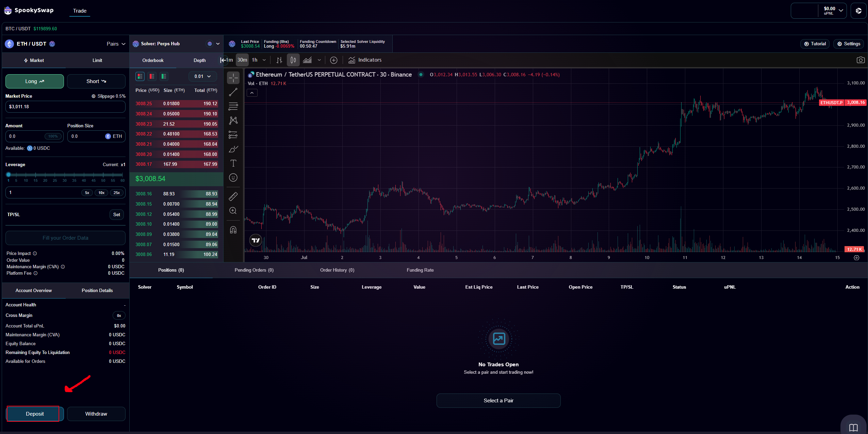Show only sell orders in orderbook
This screenshot has width=868, height=434.
[x=152, y=76]
